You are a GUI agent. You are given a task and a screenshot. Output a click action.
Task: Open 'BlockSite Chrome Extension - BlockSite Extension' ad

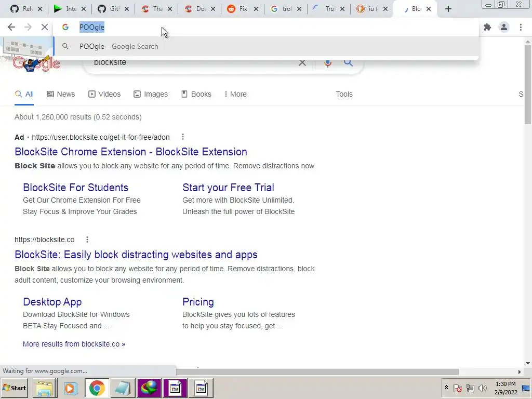click(130, 152)
